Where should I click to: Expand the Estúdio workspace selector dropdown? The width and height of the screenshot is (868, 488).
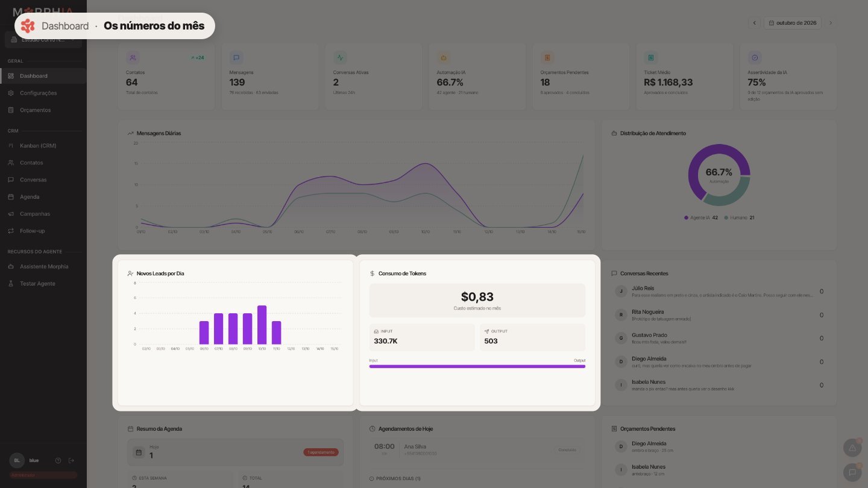click(x=43, y=40)
